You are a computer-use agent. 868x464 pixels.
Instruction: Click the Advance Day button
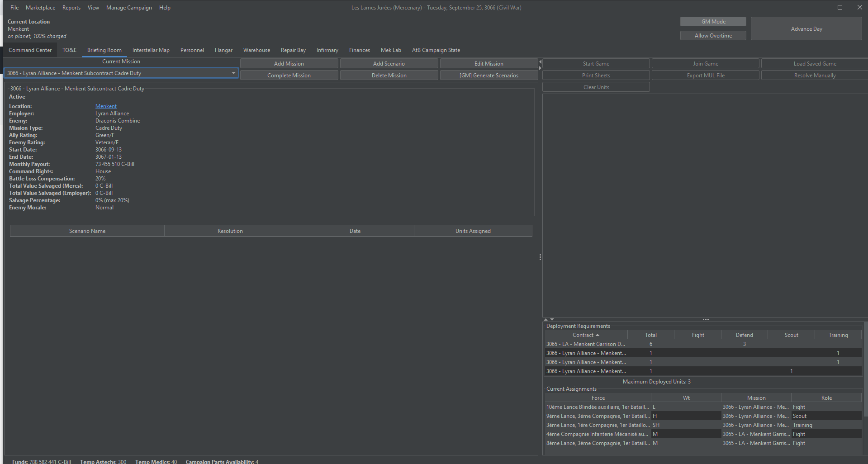pyautogui.click(x=806, y=28)
